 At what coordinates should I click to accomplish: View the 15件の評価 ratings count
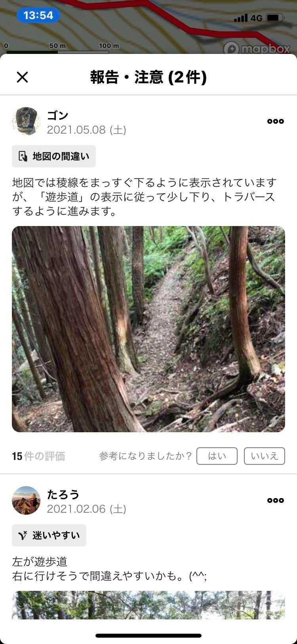(x=38, y=456)
